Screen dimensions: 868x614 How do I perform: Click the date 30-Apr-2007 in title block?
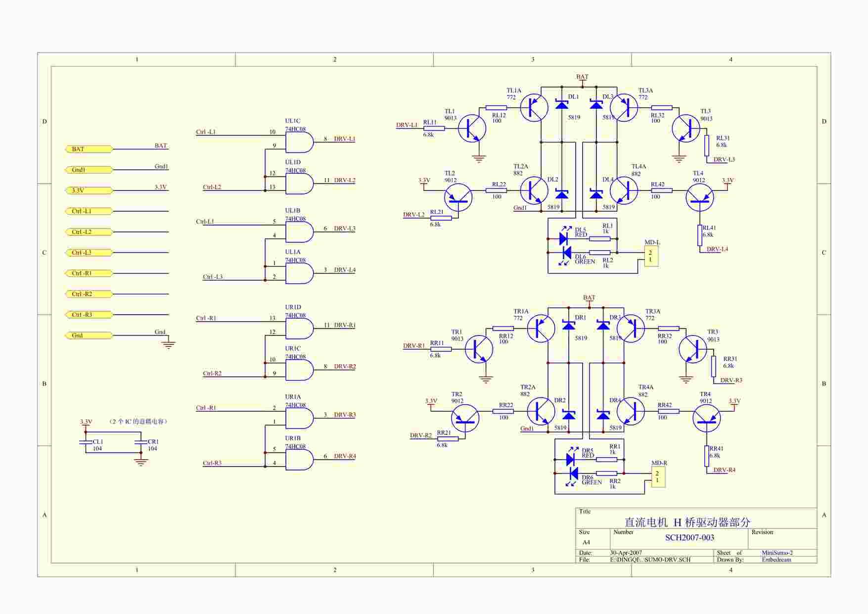tap(626, 553)
